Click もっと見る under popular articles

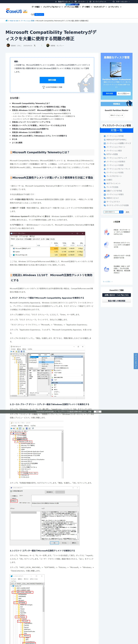tap(108, 282)
